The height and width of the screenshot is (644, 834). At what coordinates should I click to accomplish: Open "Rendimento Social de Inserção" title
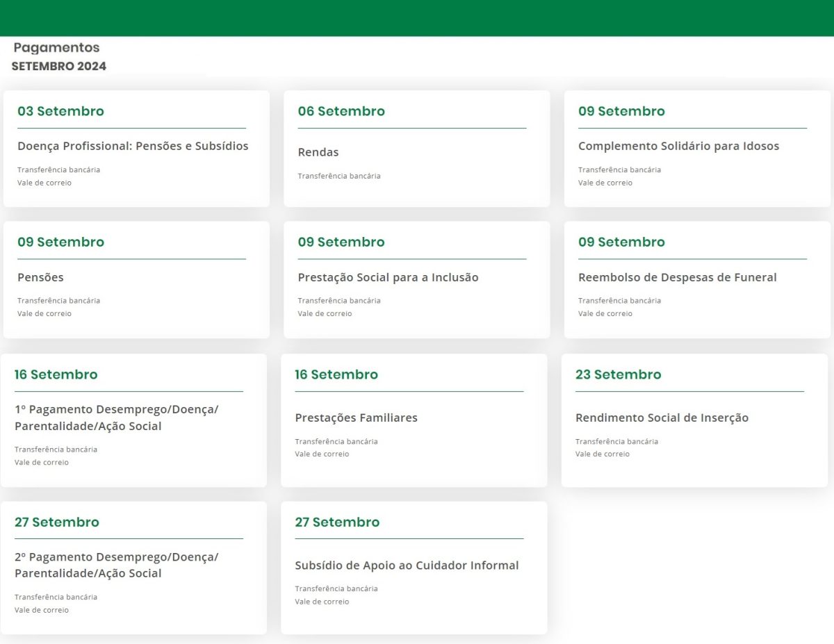tap(662, 418)
